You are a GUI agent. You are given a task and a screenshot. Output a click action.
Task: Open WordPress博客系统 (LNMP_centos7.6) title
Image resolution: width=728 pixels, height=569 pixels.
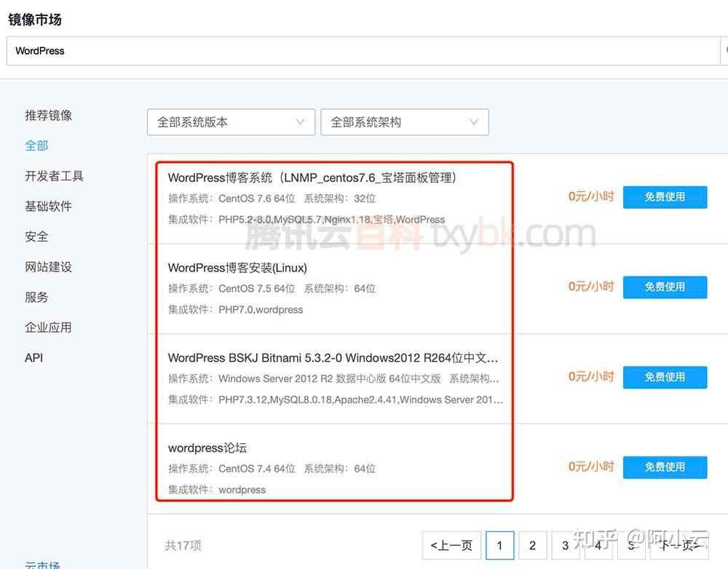312,178
